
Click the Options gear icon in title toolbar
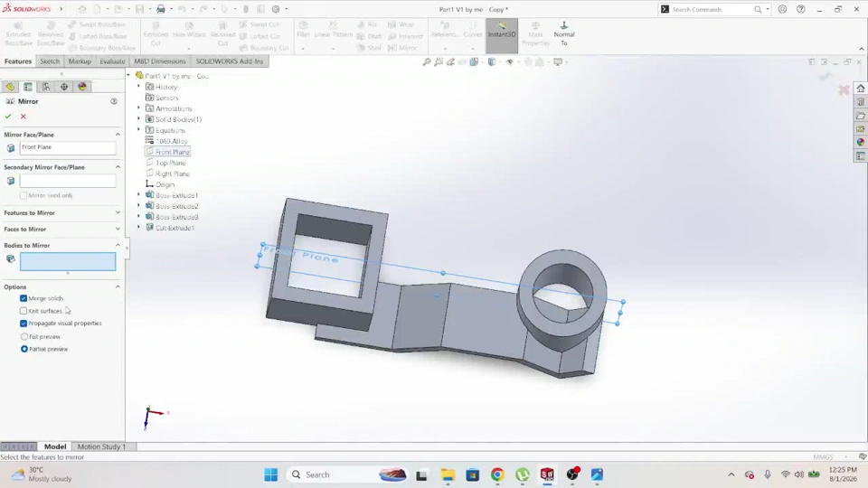[276, 9]
